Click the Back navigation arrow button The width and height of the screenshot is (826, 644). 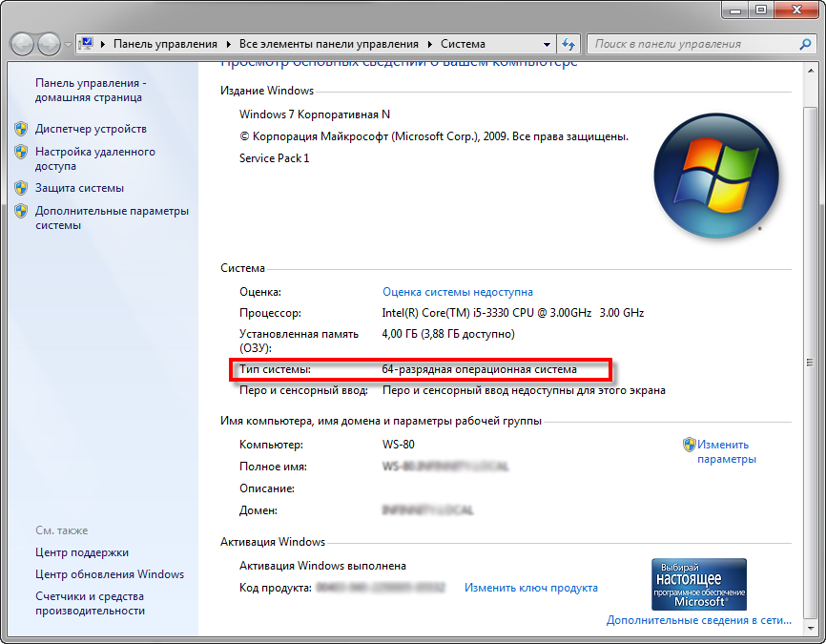pos(22,44)
